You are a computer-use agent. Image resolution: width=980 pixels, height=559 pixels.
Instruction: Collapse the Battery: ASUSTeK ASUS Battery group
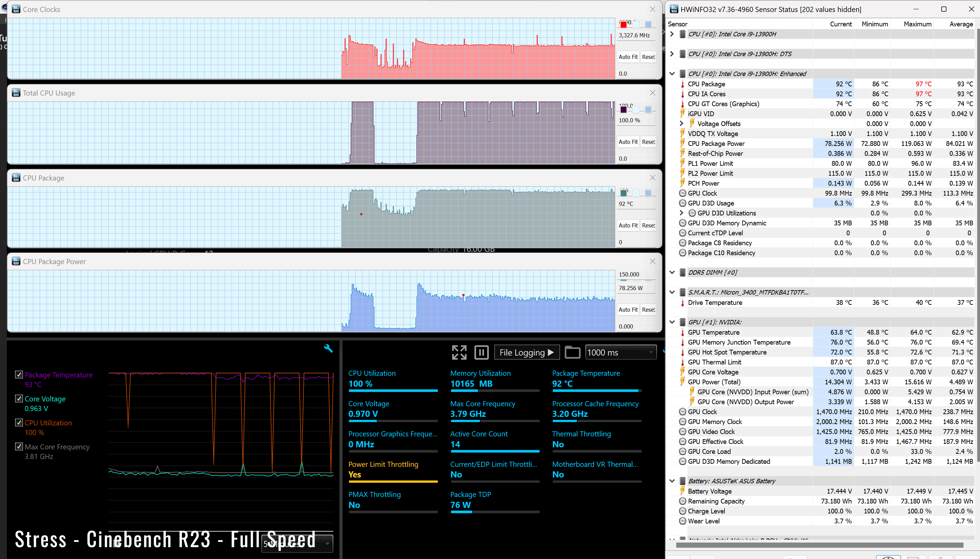(672, 481)
